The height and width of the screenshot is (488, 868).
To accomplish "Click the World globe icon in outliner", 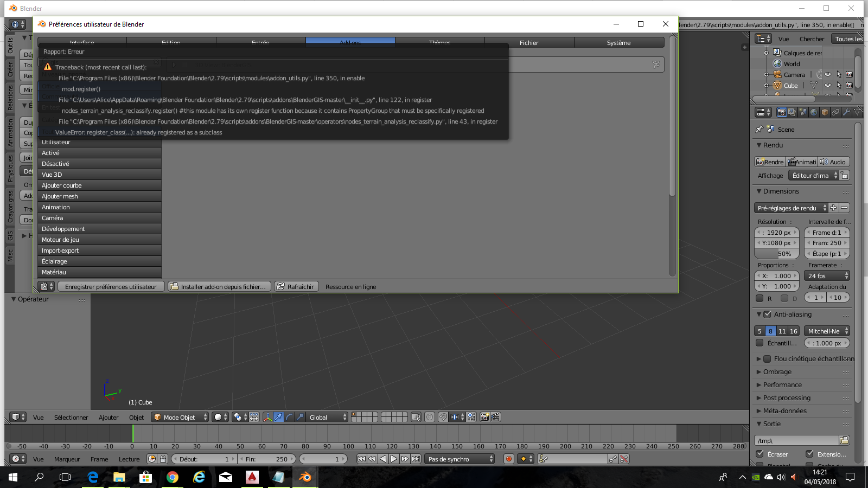I will point(777,63).
